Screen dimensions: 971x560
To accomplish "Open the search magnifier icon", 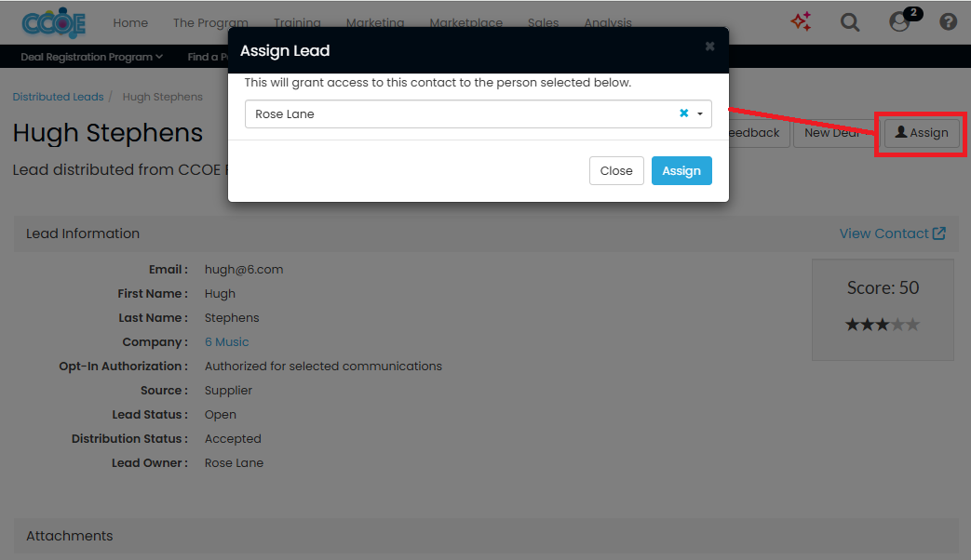I will click(x=850, y=21).
